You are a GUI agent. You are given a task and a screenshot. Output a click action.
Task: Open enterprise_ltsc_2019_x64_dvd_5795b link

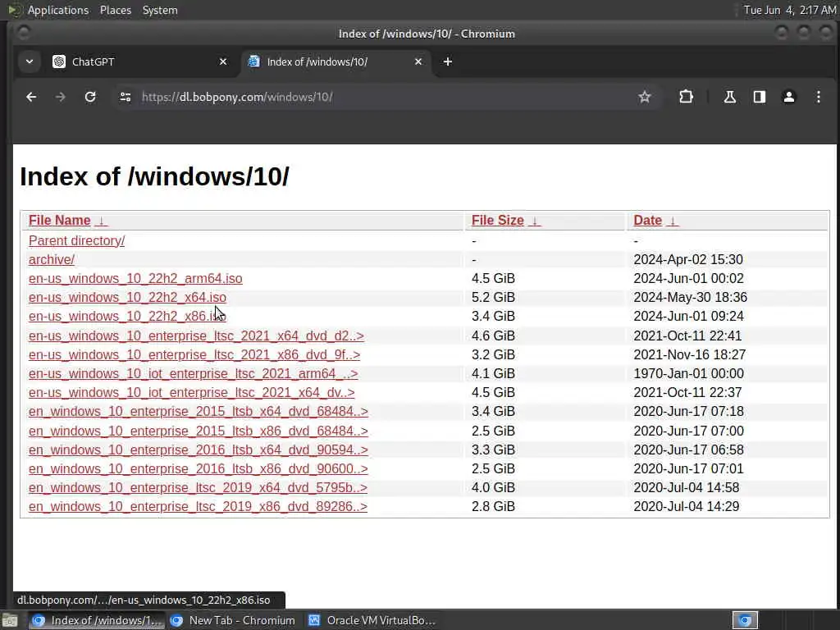[199, 487]
